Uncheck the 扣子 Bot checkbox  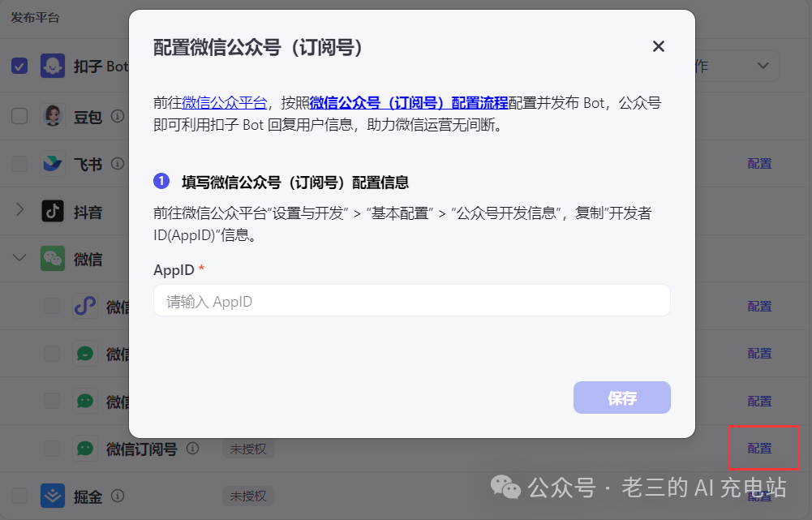tap(19, 66)
